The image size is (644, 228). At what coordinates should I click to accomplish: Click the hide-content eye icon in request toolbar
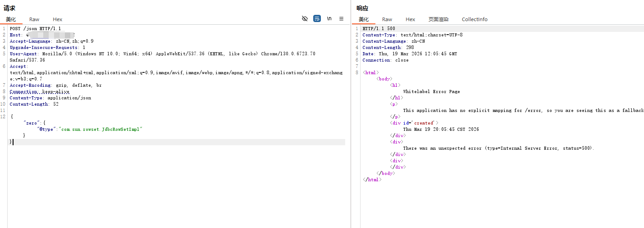pos(305,18)
